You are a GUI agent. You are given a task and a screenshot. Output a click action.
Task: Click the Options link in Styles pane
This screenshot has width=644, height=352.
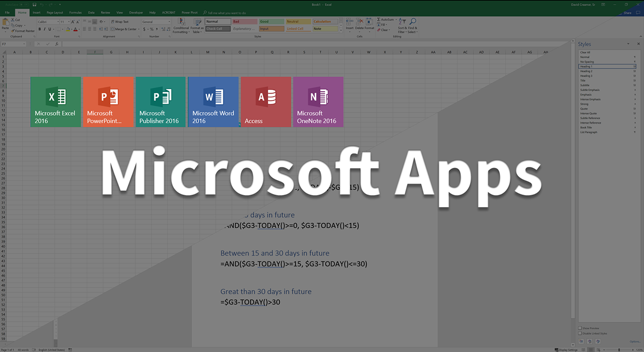tap(635, 342)
